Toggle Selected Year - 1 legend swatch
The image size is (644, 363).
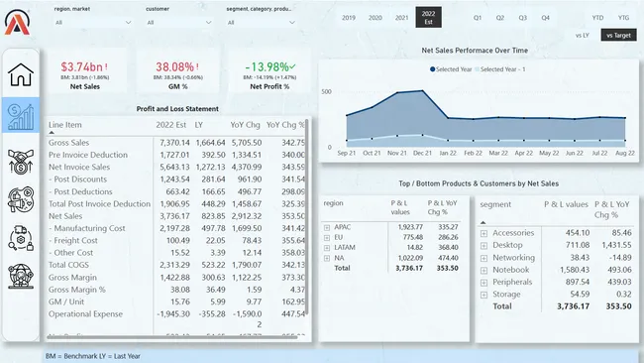[477, 69]
